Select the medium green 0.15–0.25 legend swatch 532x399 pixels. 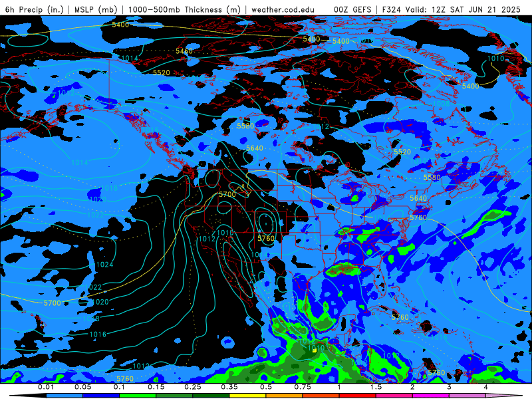[174, 396]
